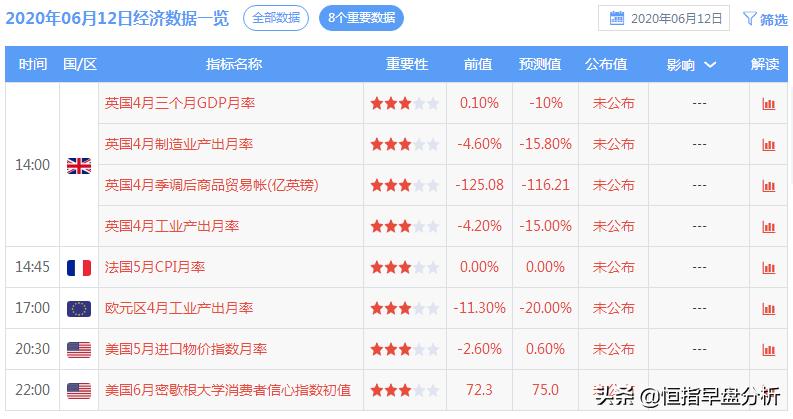Open chart for France May CPI row

pyautogui.click(x=768, y=267)
